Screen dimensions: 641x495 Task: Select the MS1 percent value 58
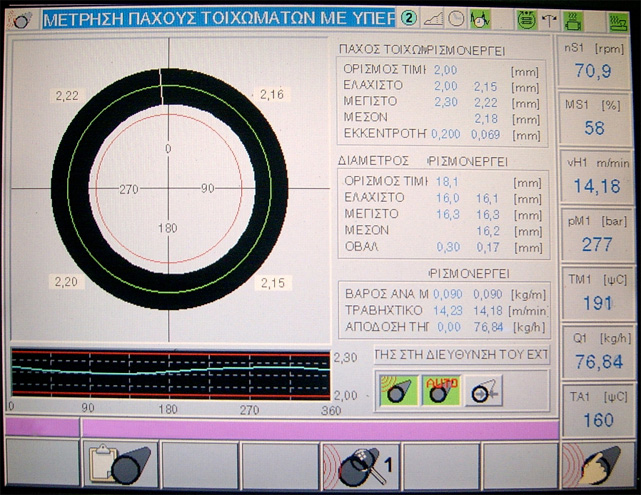[597, 128]
